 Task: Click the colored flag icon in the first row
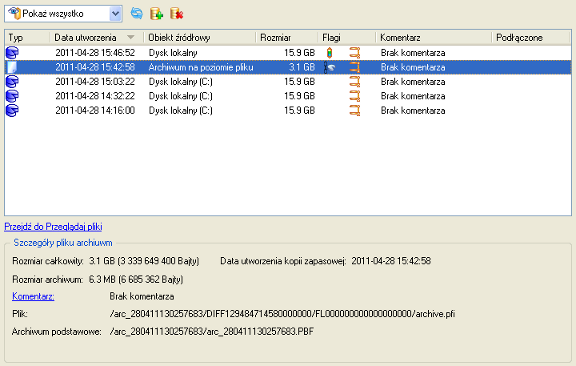pos(330,53)
